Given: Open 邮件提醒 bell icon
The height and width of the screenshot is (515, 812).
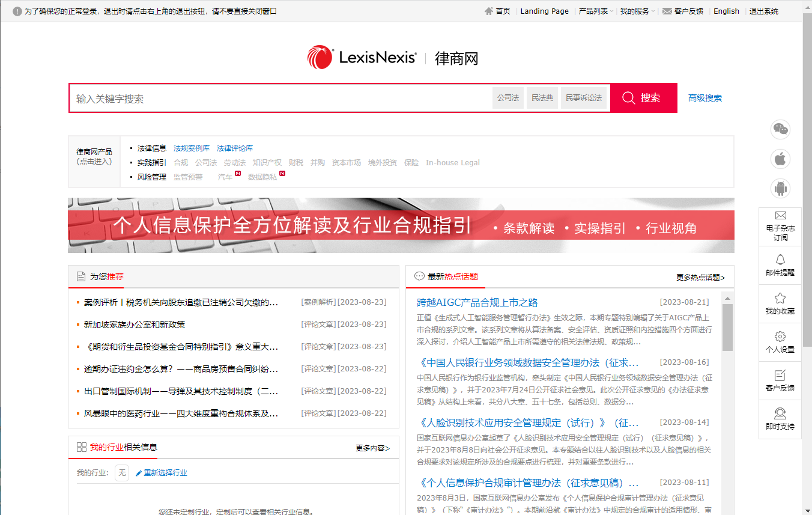Looking at the screenshot, I should pos(780,260).
